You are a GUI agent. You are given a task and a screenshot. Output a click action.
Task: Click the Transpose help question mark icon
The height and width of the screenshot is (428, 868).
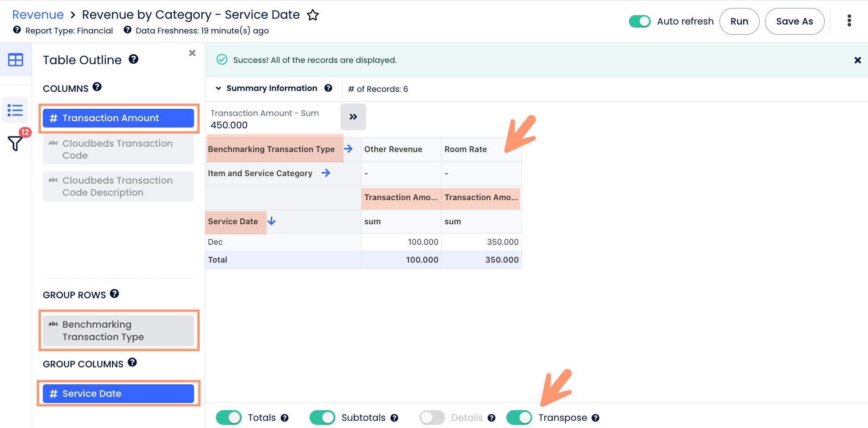click(x=595, y=418)
